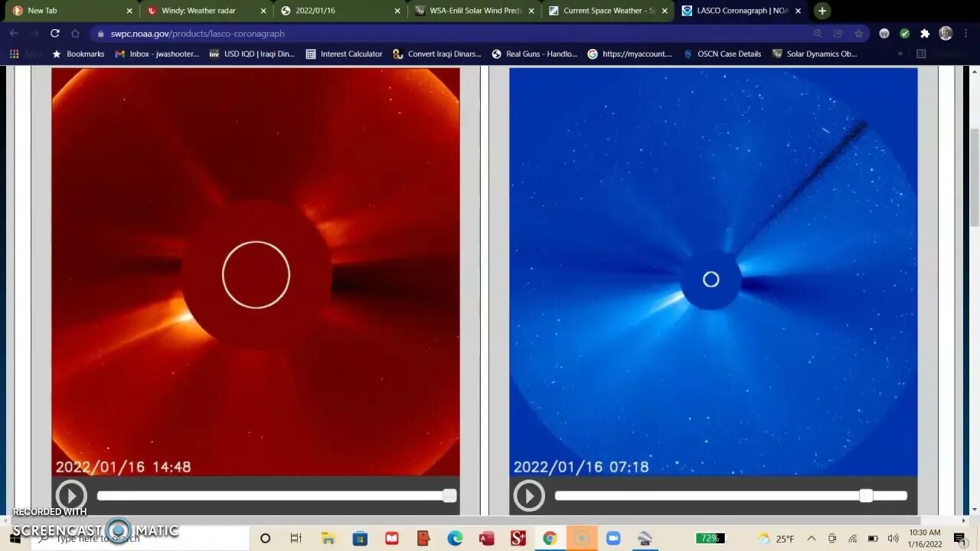Open the Gmail Inbox bookmark

click(x=157, y=54)
